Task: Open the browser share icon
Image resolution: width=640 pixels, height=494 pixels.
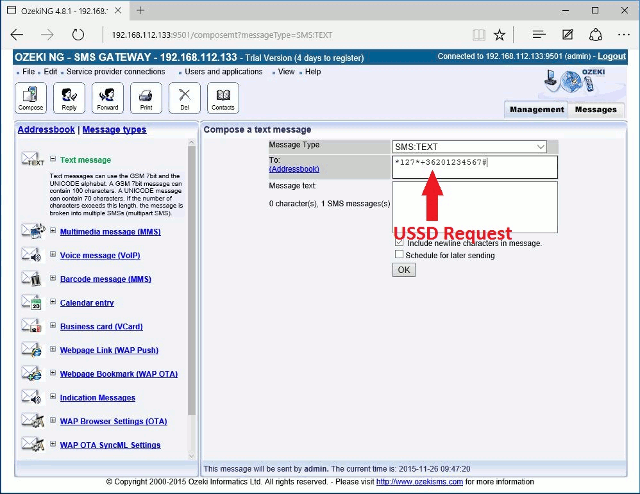Action: tap(596, 35)
